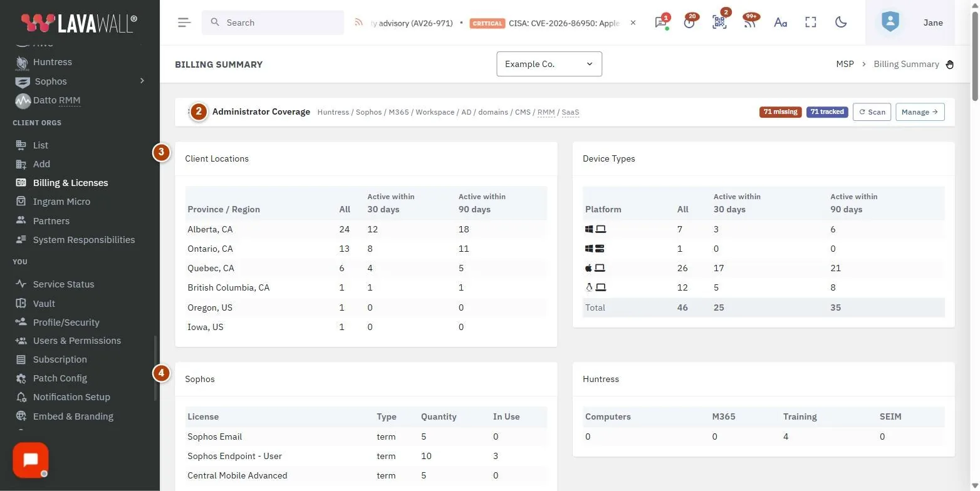Enter fullscreen mode
Viewport: 980px width, 491px height.
coord(811,23)
